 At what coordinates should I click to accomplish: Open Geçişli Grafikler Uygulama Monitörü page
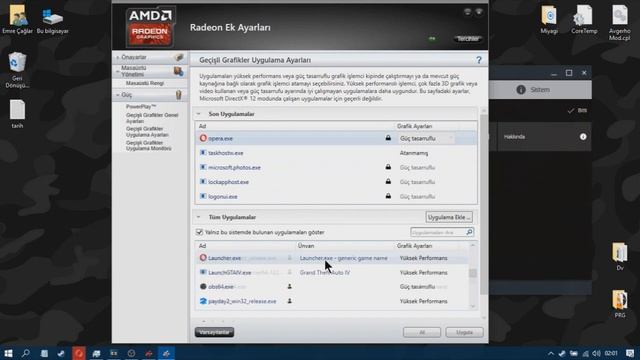click(x=149, y=145)
